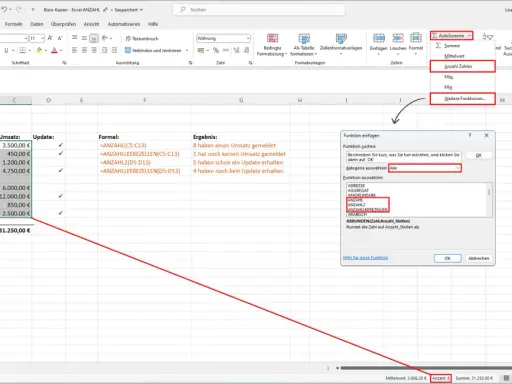The image size is (512, 384).
Task: Expand the font color dropdown arrow
Action: (61, 51)
